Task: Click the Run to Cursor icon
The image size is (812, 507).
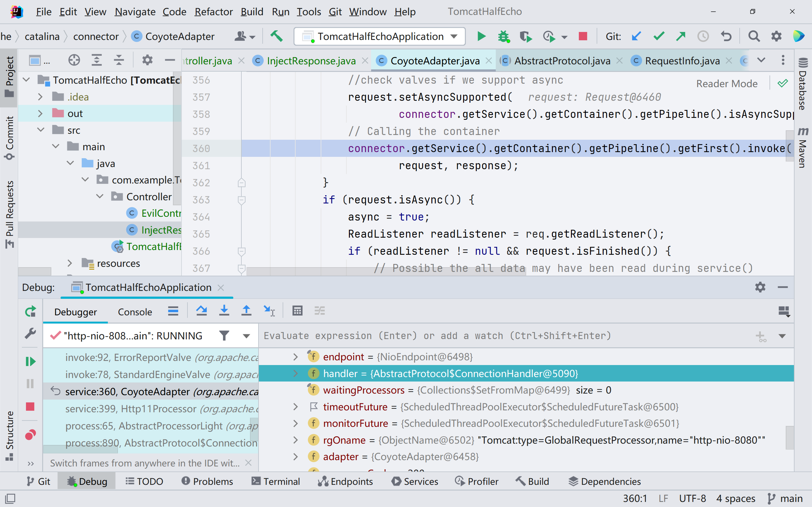Action: pyautogui.click(x=269, y=311)
